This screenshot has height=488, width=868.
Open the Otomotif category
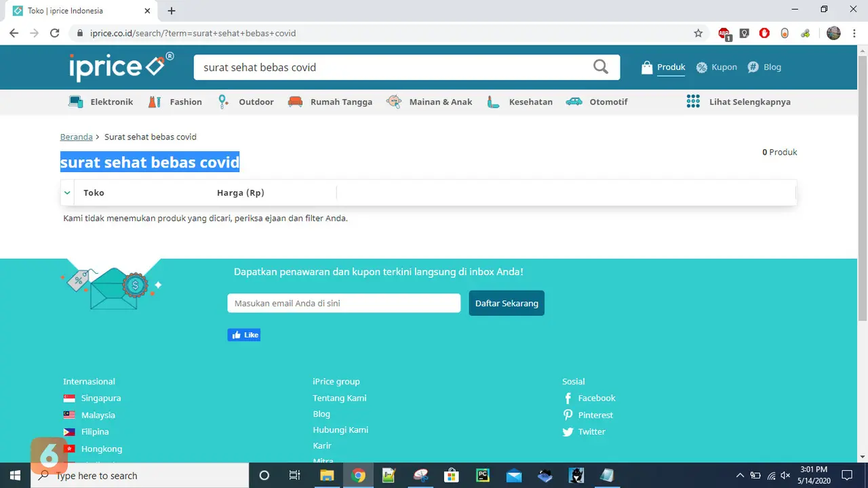(597, 102)
